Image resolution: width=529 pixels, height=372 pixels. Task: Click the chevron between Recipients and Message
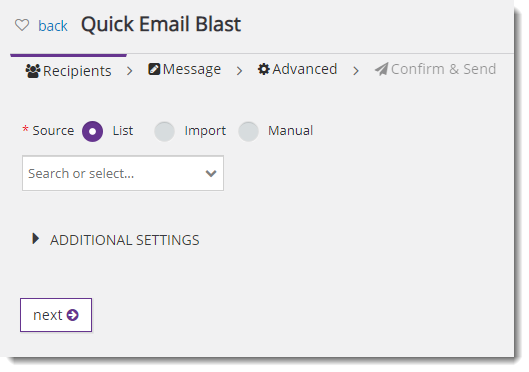point(130,71)
